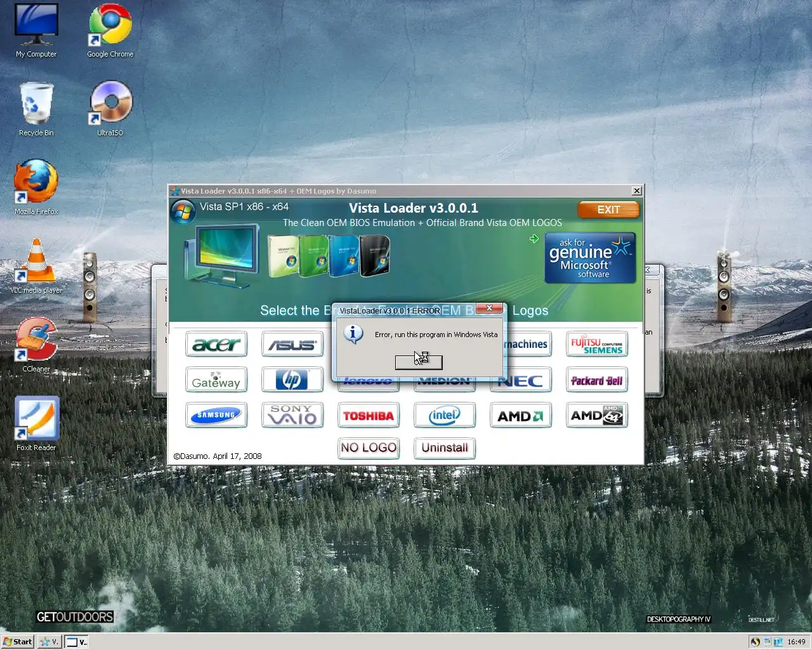This screenshot has height=650, width=812.
Task: Open the Foxit Reader shortcut
Action: (36, 423)
